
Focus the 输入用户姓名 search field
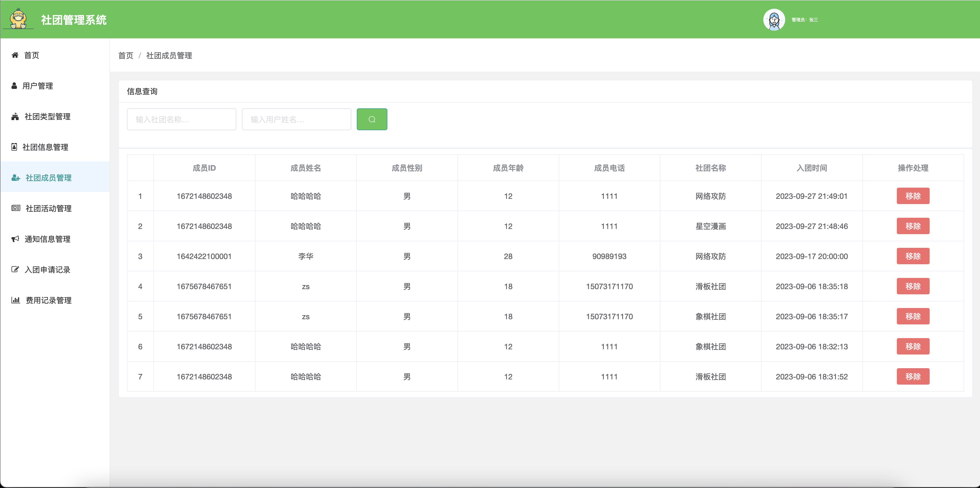pos(296,120)
